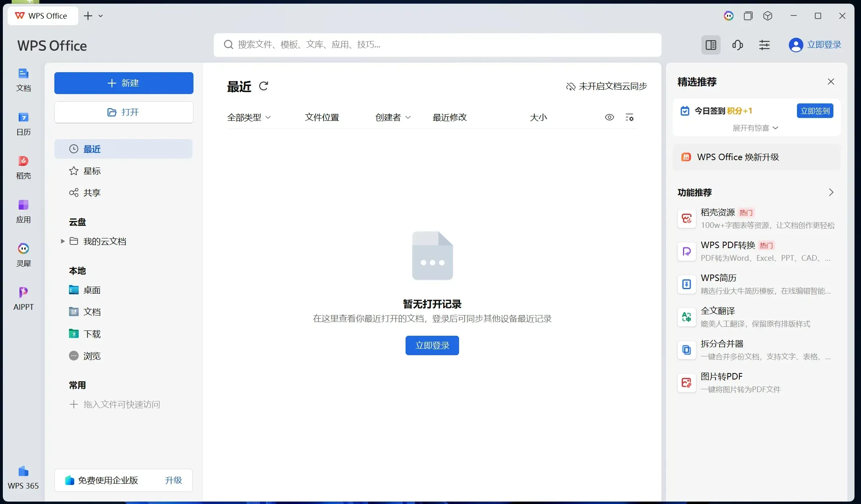The width and height of the screenshot is (861, 504).
Task: Click 拖入文件可快速访问 add area
Action: point(115,404)
